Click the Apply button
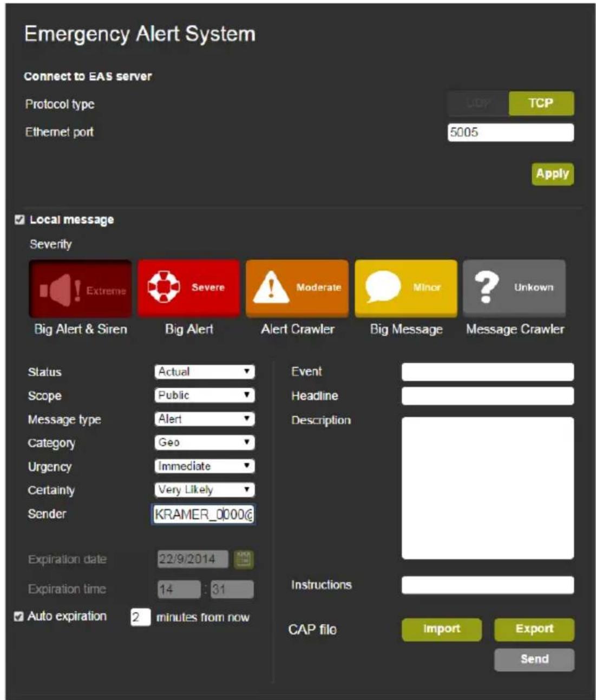 click(x=552, y=174)
